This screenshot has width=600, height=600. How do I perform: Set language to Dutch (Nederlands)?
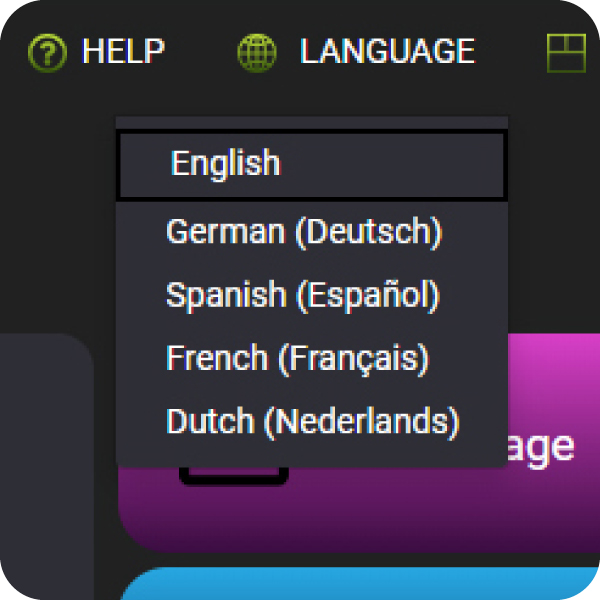click(x=312, y=421)
